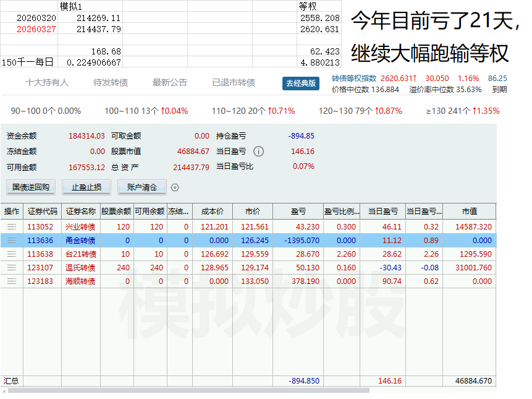Sort holdings by 证券代码 column header
532x399 pixels.
[x=42, y=211]
